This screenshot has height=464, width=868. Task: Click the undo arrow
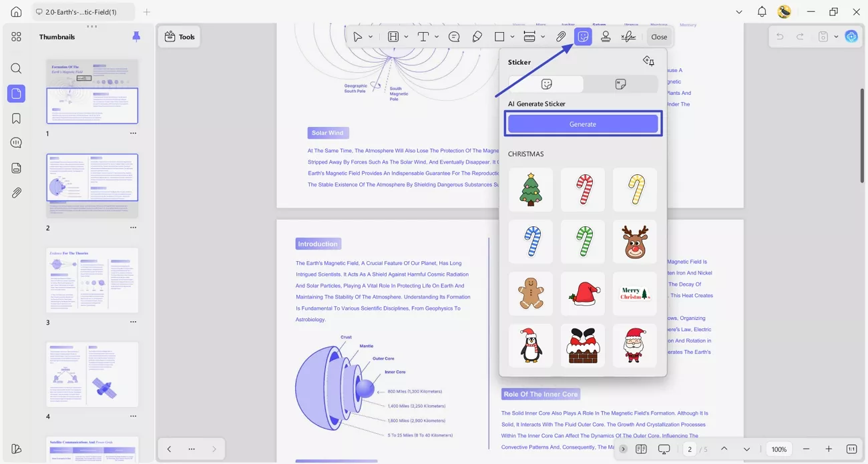780,37
